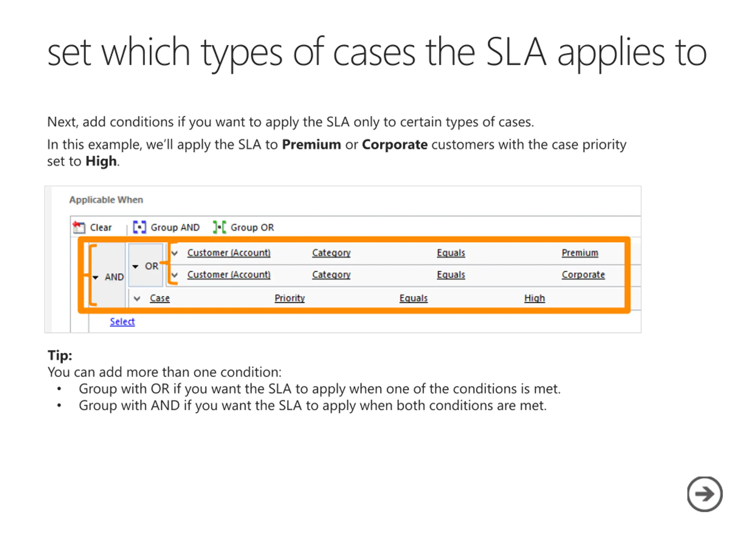Open the AND group dropdown arrow
This screenshot has width=756, height=546.
(x=96, y=277)
